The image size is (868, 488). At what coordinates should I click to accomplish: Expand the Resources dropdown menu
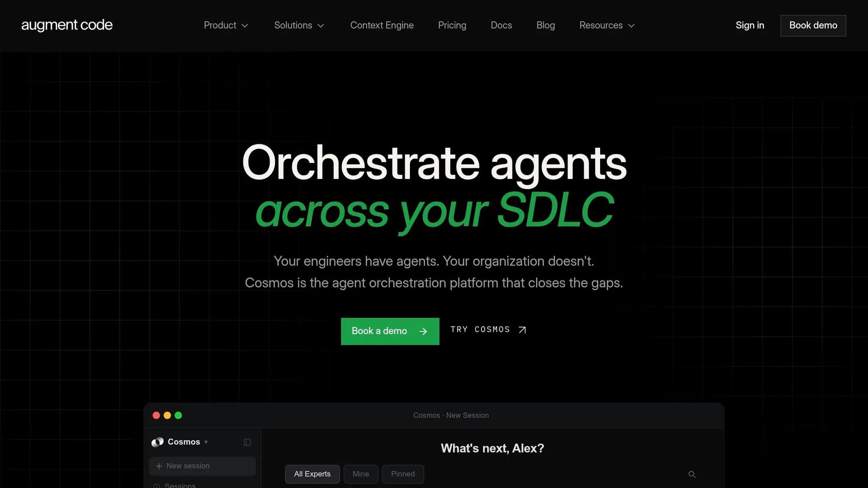pos(607,25)
